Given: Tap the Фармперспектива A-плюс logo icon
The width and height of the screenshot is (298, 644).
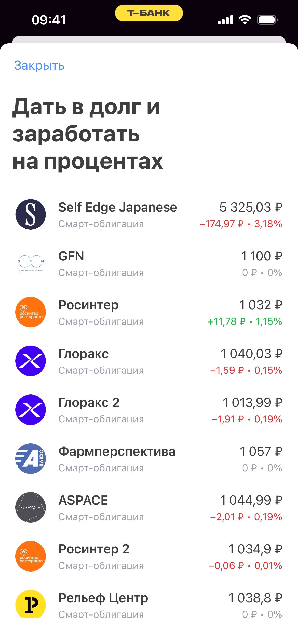Looking at the screenshot, I should pyautogui.click(x=31, y=459).
